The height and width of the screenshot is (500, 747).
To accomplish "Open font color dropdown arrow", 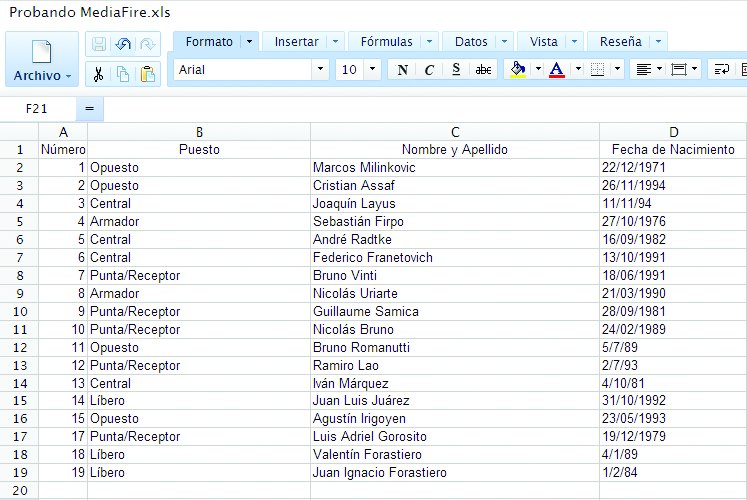I will click(x=578, y=69).
